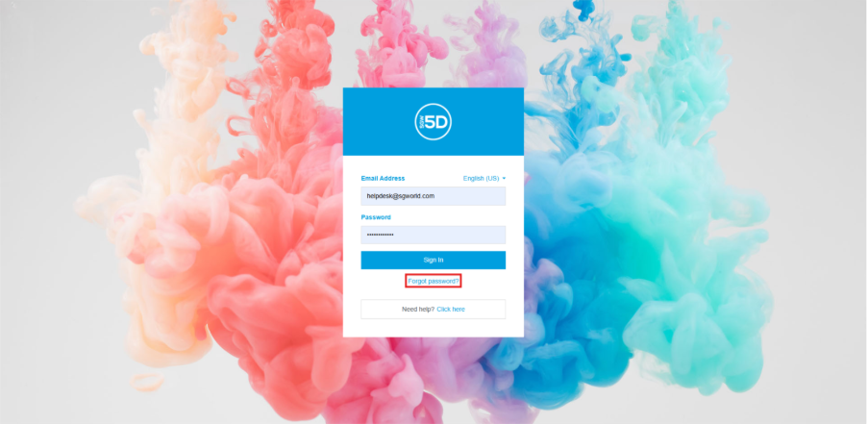This screenshot has height=424, width=868.
Task: Place cursor in helpdesk@sgworld.com text
Action: [x=400, y=196]
